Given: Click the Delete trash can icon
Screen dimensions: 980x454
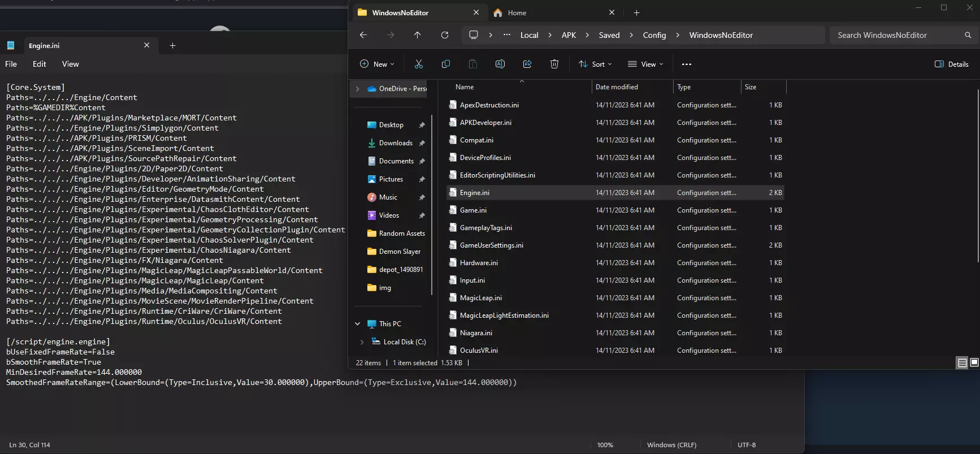Looking at the screenshot, I should (554, 64).
